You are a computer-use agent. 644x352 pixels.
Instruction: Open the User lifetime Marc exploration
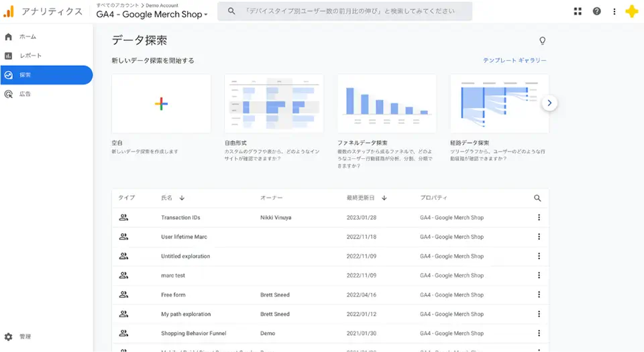coord(184,237)
